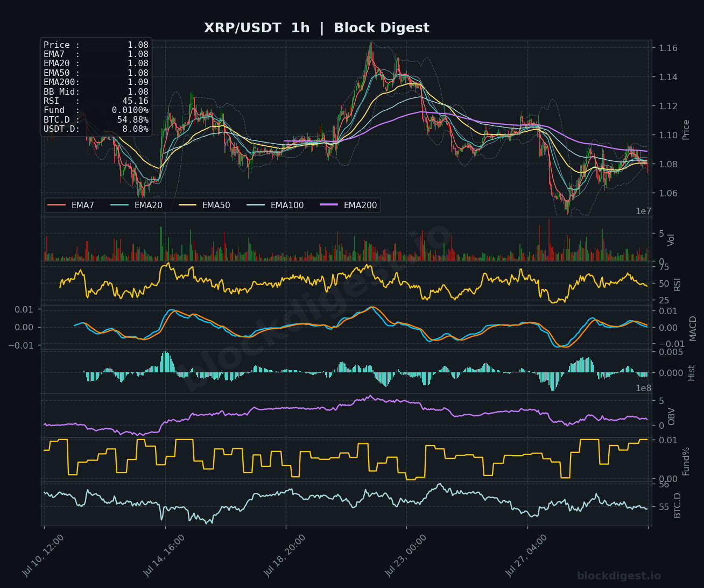The image size is (704, 588).
Task: Click the 1.16 price axis label
Action: pos(668,48)
